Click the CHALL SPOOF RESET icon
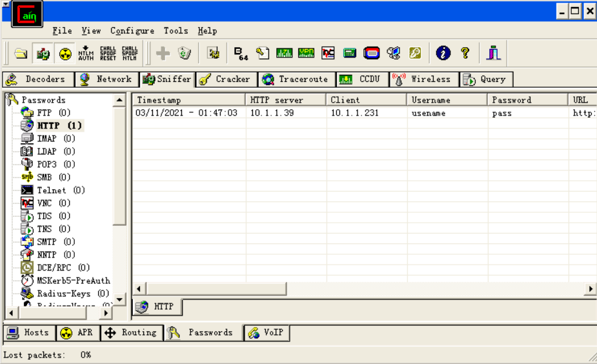Viewport: 597px width, 364px height. click(x=108, y=54)
